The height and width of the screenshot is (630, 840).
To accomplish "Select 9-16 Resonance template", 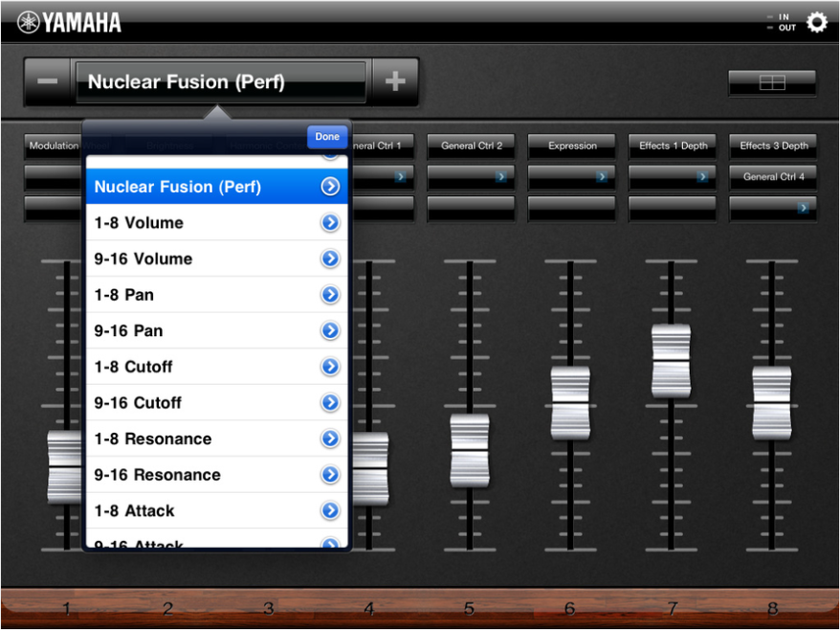I will [x=217, y=475].
